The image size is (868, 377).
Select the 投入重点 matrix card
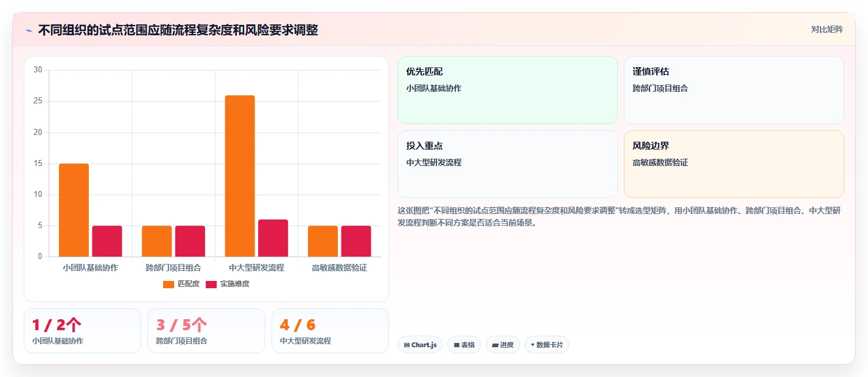point(508,164)
